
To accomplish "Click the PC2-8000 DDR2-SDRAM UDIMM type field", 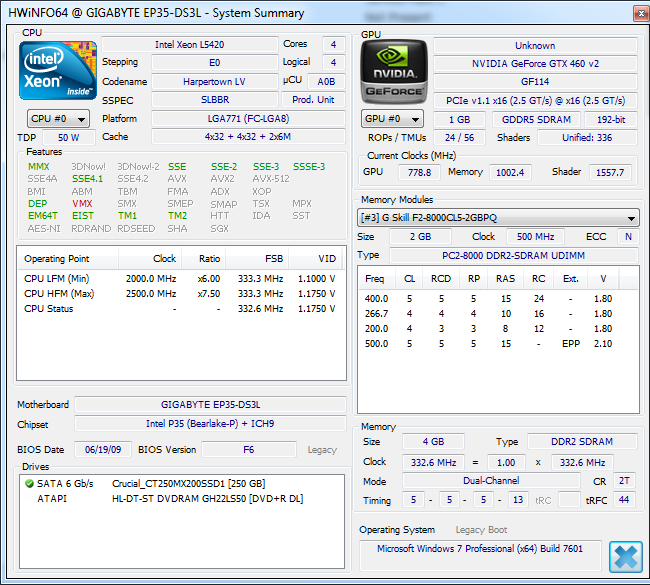I will [513, 255].
